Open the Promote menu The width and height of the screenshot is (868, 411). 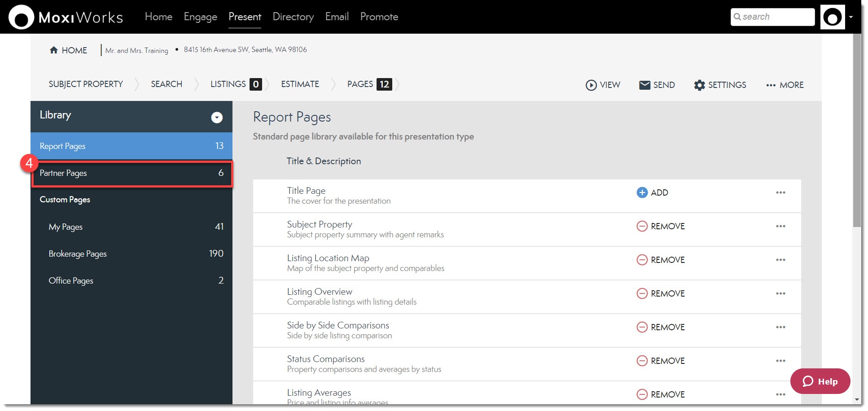pyautogui.click(x=379, y=17)
